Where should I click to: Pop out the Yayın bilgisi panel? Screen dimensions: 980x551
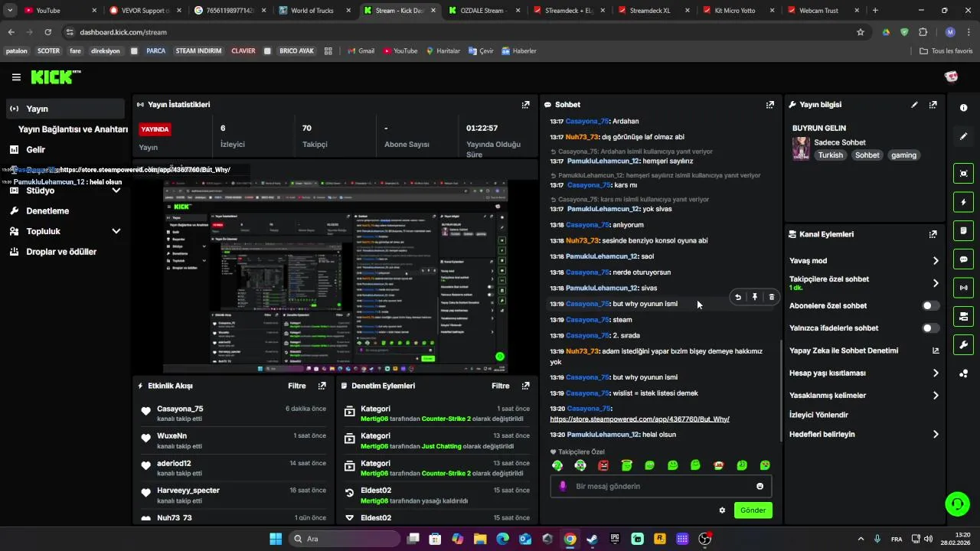[x=933, y=105]
